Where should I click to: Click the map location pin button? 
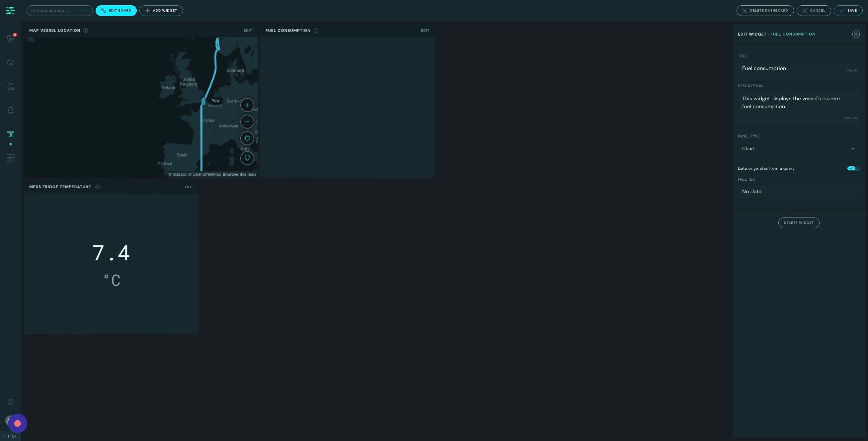click(247, 158)
